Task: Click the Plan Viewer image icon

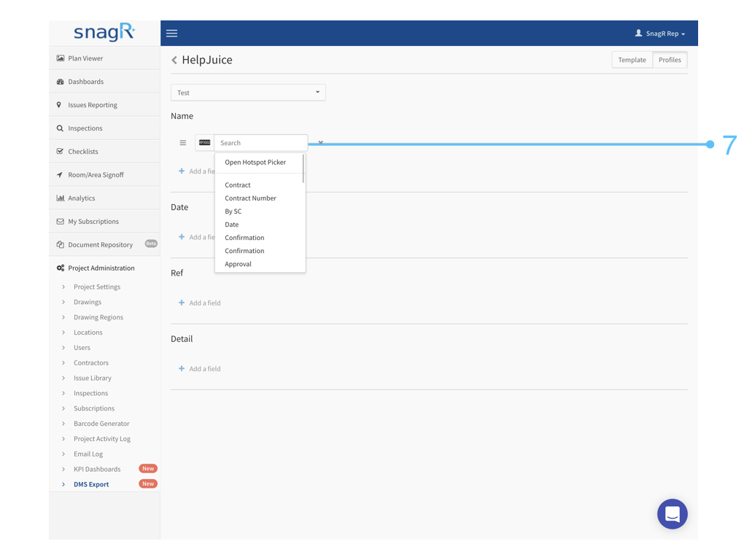Action: coord(60,58)
